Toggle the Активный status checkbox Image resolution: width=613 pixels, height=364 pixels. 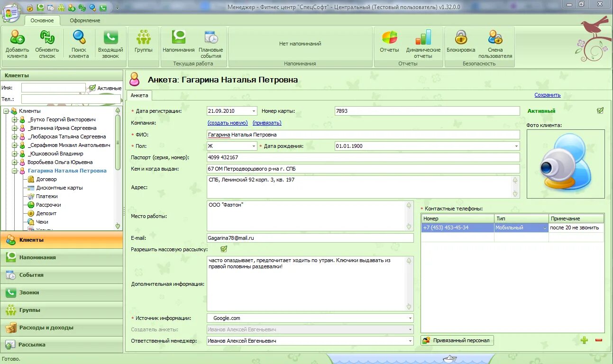click(600, 110)
